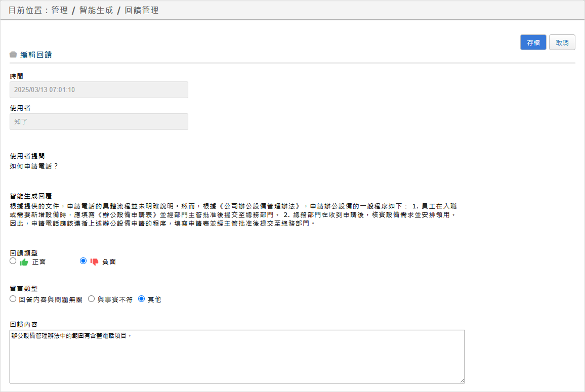This screenshot has width=585, height=392.
Task: Click the 回饋類型 label
Action: click(23, 253)
